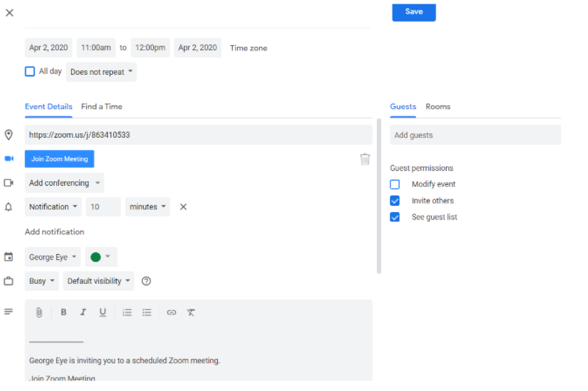Click Add notification
This screenshot has height=391, width=588.
tap(55, 231)
